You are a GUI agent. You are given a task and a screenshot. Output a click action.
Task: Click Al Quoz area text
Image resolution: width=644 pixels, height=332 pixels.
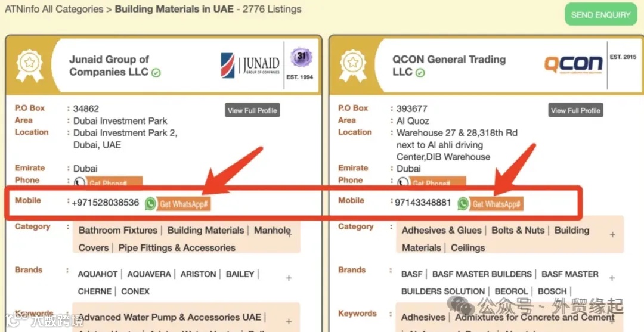click(x=413, y=121)
